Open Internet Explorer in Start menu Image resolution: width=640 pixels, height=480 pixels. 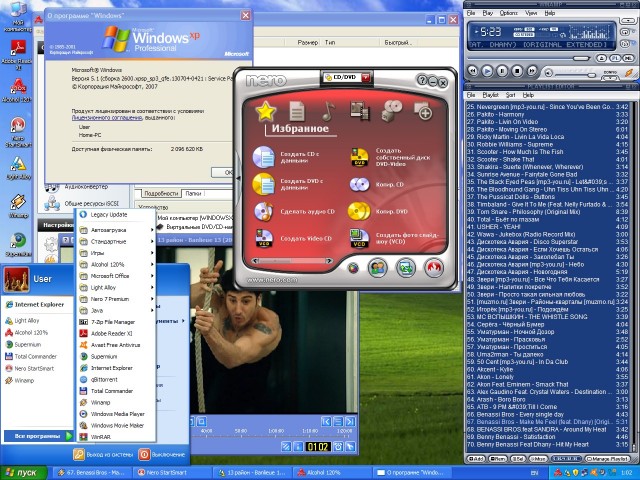(x=35, y=304)
